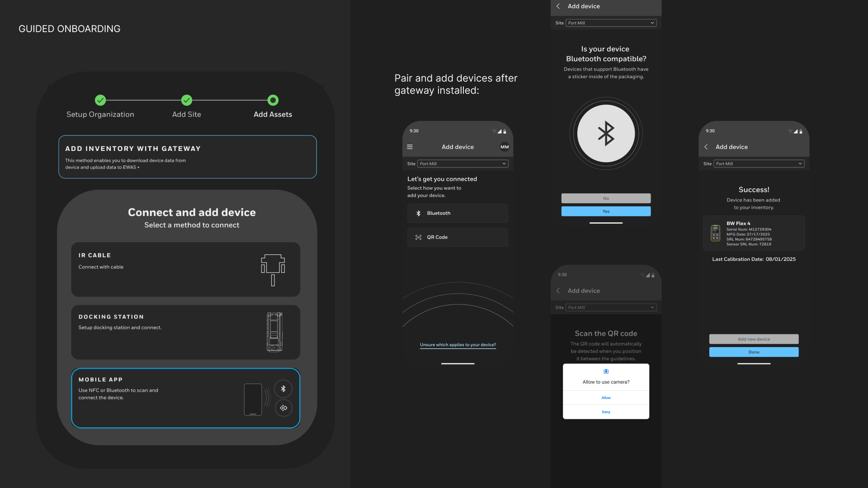Open the Site dropdown on the Let's get connected screen

[x=462, y=164]
